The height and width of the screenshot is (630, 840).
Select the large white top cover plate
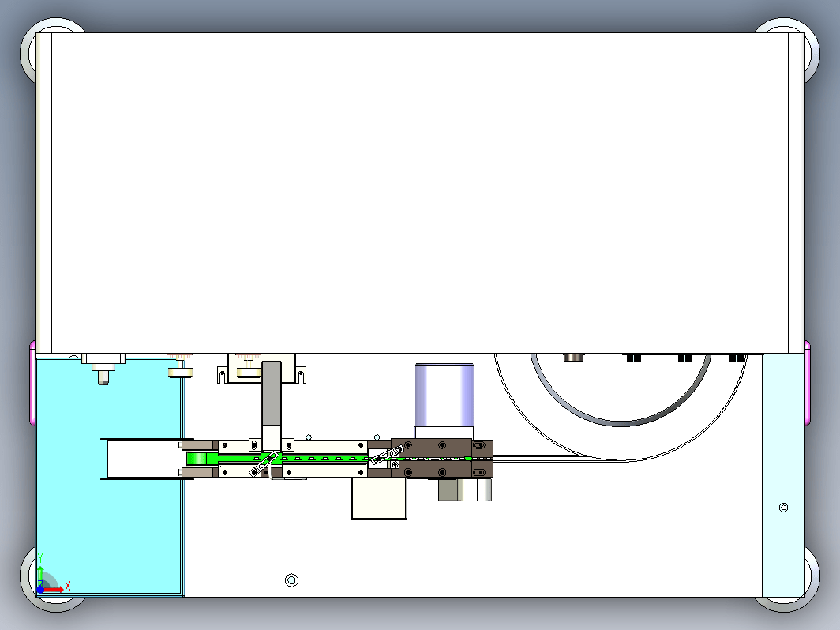(419, 193)
